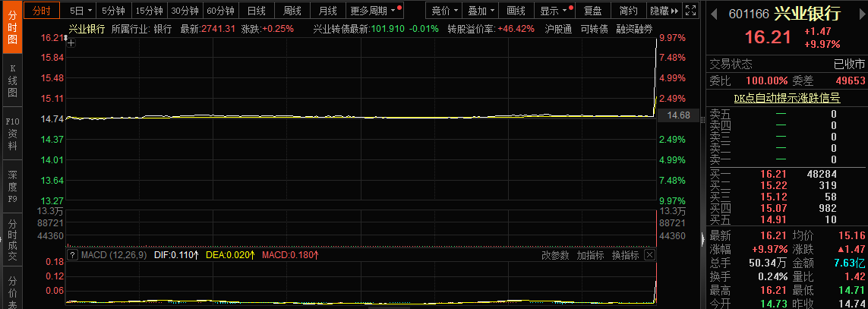Hide the side panel with 隐藏 arrows
868x309 pixels.
664,11
